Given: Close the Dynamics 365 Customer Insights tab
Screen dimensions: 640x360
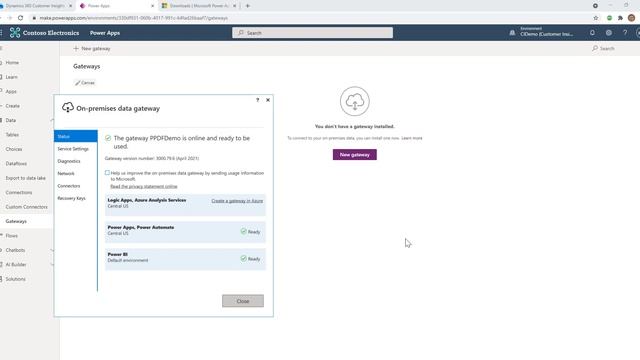Looking at the screenshot, I should tap(70, 6).
